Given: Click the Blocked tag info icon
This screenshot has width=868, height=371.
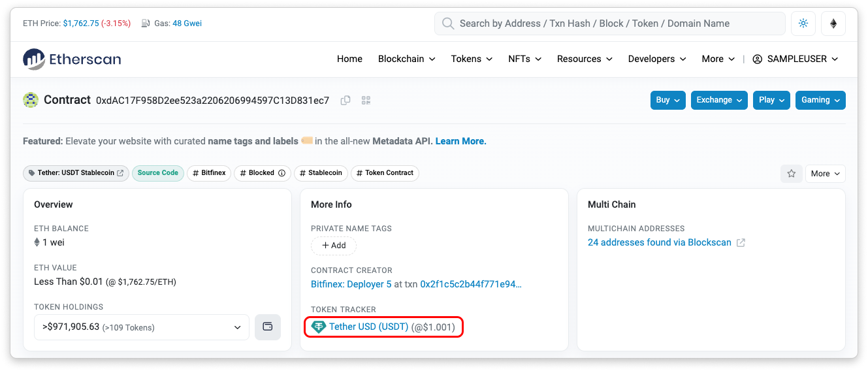Looking at the screenshot, I should coord(282,173).
